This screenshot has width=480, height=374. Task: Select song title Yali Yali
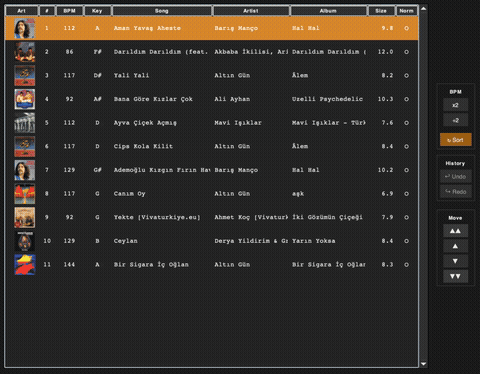[x=131, y=76]
